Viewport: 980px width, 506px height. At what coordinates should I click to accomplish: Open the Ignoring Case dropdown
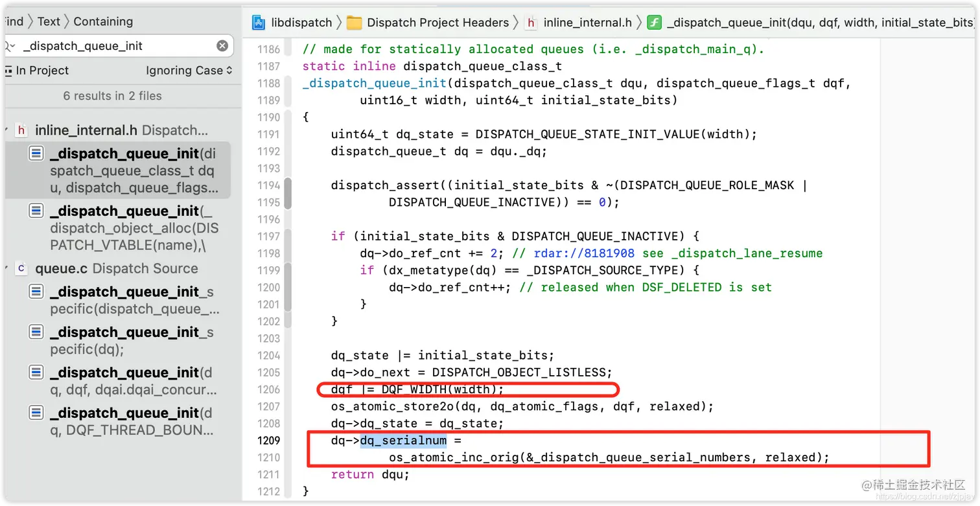[189, 71]
